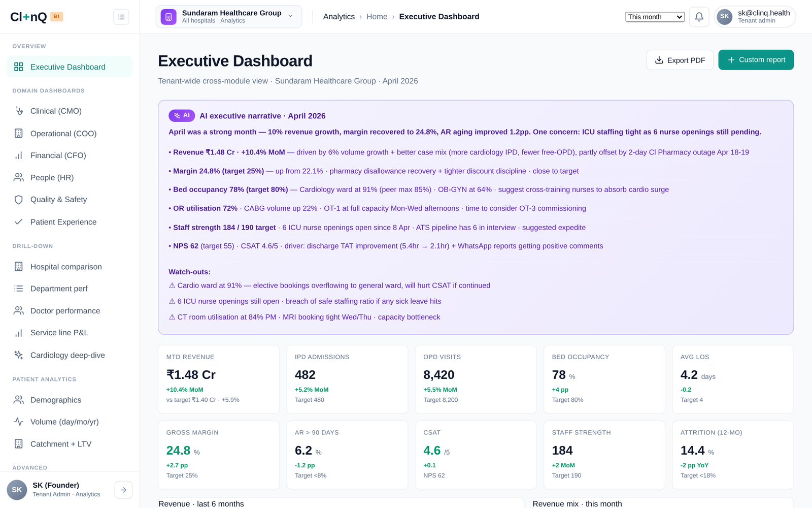The image size is (812, 508).
Task: Open Clinical (CMO) dashboard
Action: click(70, 111)
